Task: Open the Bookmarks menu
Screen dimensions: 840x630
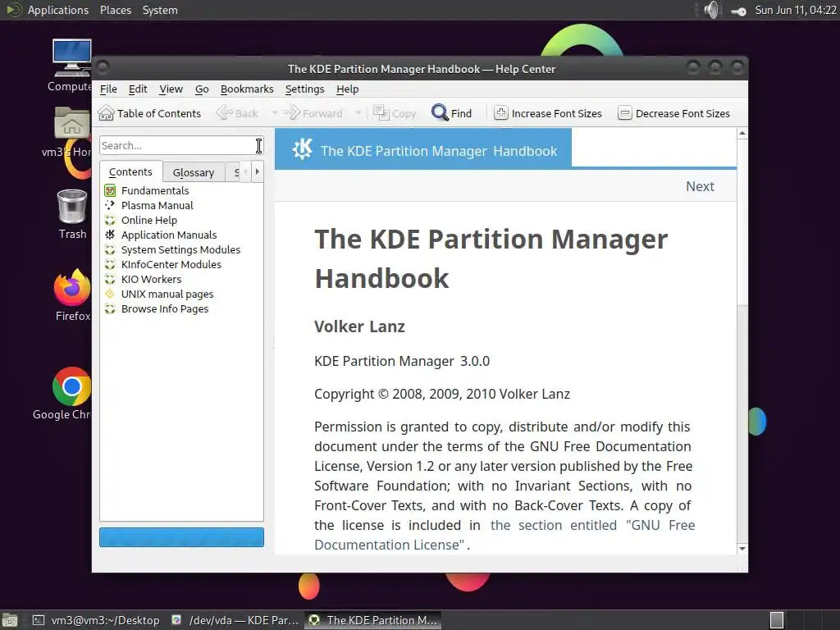Action: (247, 89)
